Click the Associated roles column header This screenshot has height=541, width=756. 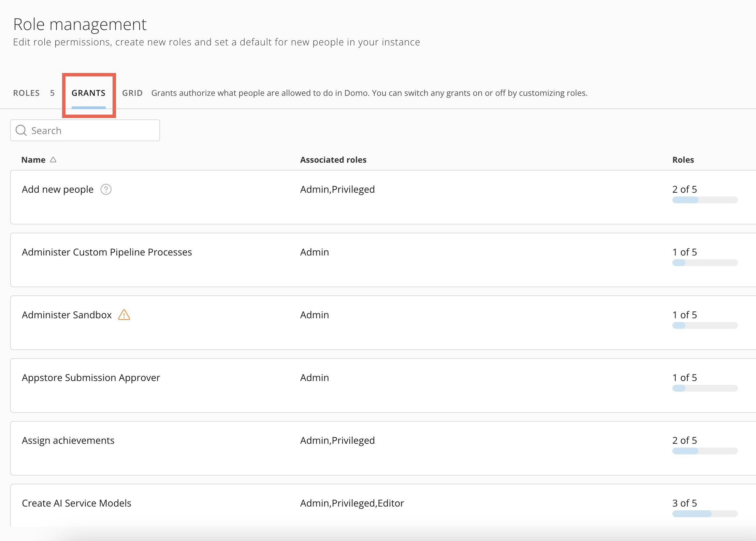tap(333, 160)
